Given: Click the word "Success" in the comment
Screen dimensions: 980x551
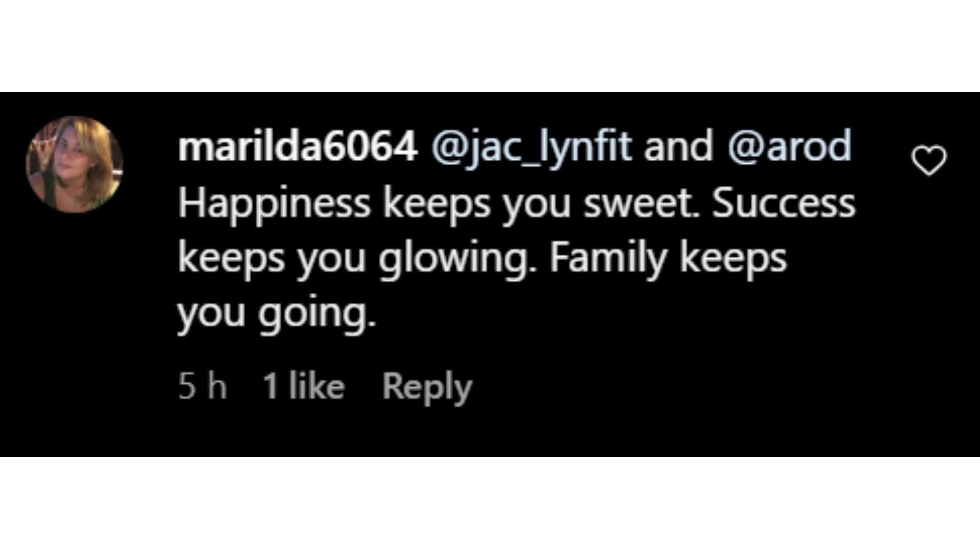Looking at the screenshot, I should click(x=783, y=203).
